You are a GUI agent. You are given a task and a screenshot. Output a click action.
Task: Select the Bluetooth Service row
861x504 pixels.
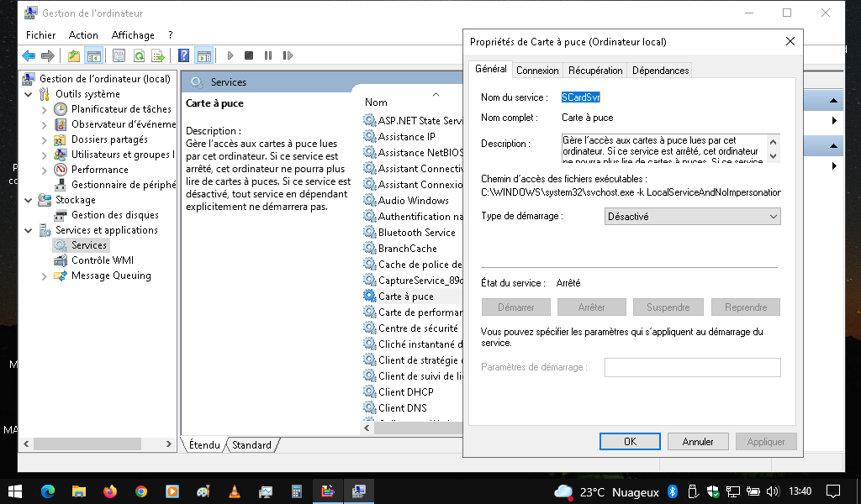click(x=416, y=233)
